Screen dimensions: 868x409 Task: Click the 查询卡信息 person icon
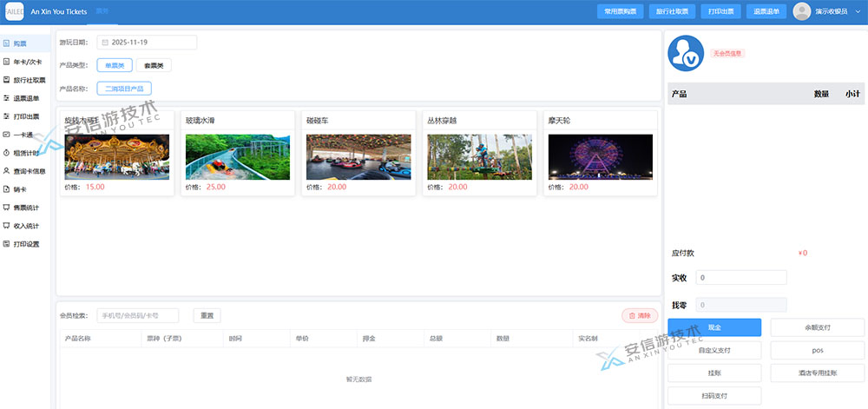click(x=6, y=171)
